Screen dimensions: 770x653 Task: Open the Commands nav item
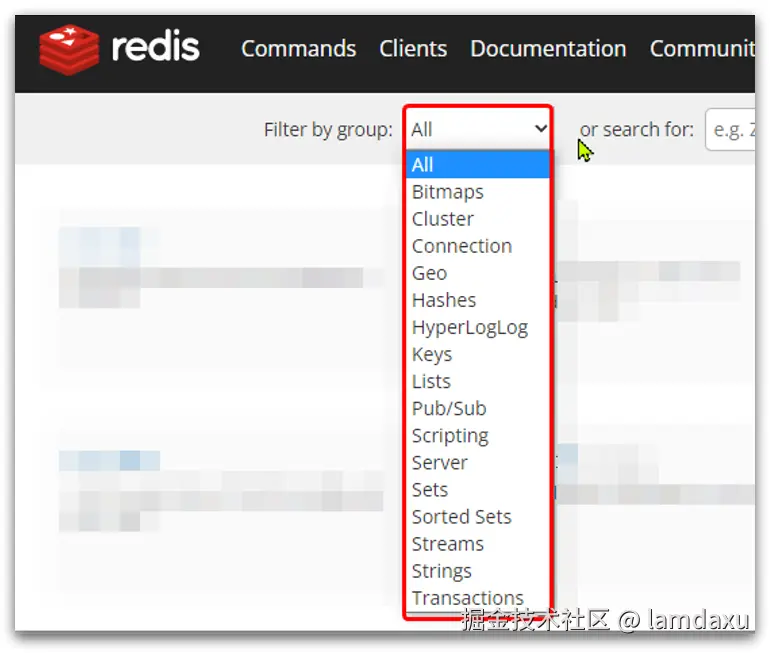299,49
